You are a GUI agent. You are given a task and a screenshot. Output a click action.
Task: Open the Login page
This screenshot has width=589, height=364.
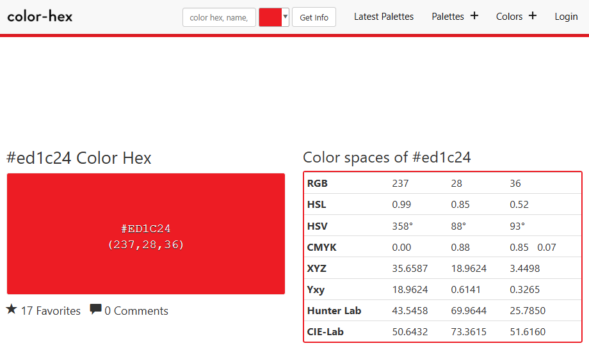point(566,17)
